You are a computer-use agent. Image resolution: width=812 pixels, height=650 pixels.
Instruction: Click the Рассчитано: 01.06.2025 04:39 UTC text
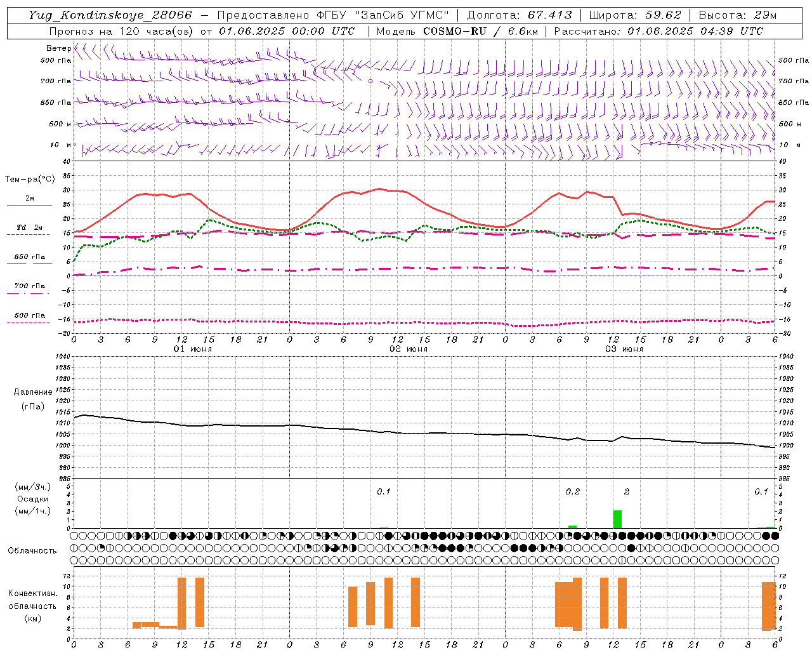[658, 31]
